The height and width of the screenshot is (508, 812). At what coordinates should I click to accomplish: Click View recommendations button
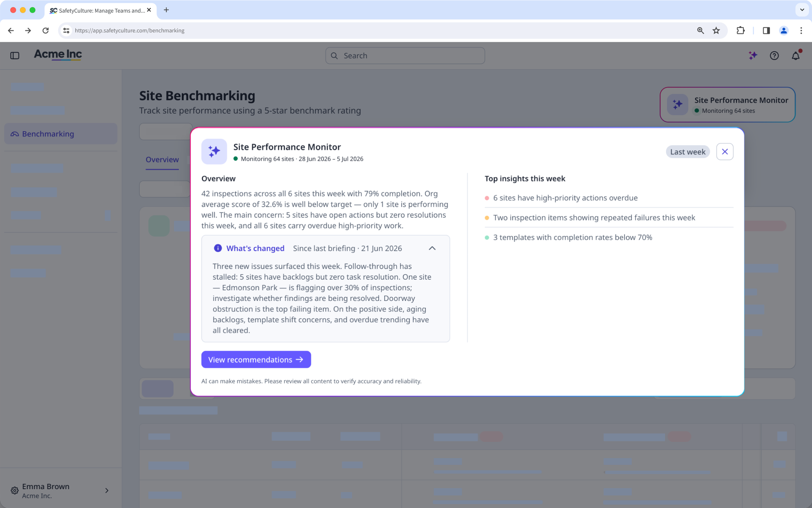pyautogui.click(x=256, y=359)
